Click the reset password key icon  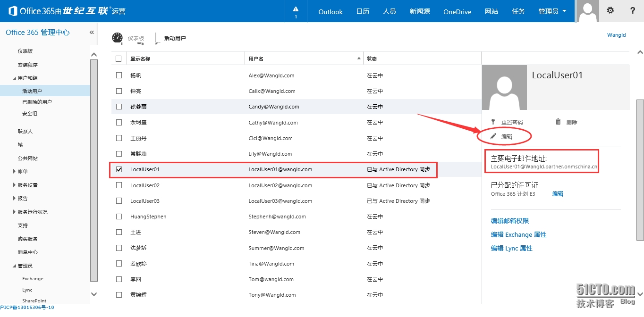[493, 122]
